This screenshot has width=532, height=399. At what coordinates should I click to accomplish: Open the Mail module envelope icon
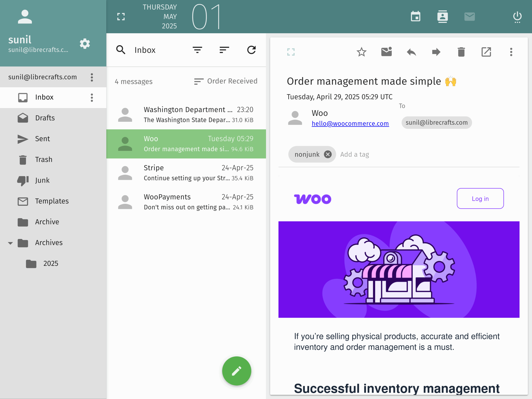pos(469,17)
